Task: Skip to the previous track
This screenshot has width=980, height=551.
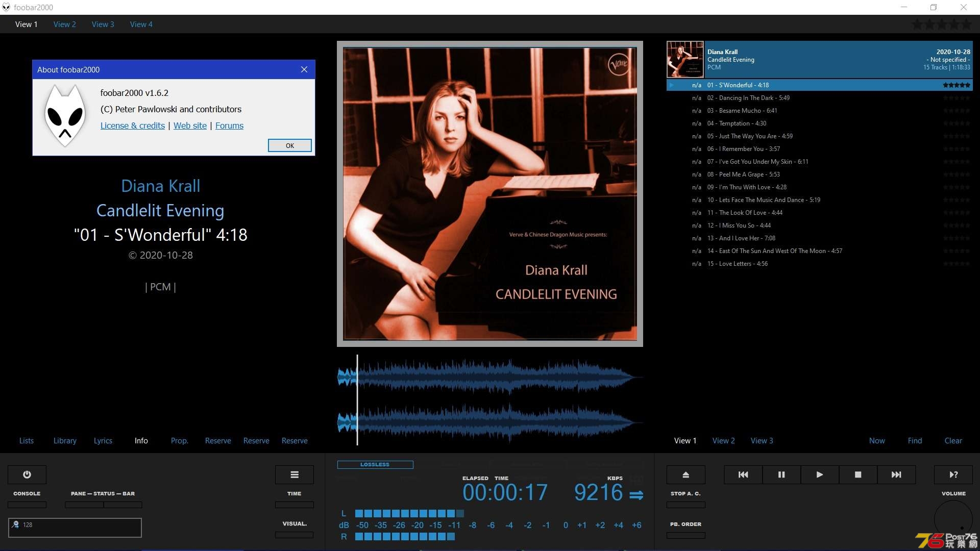Action: (743, 474)
